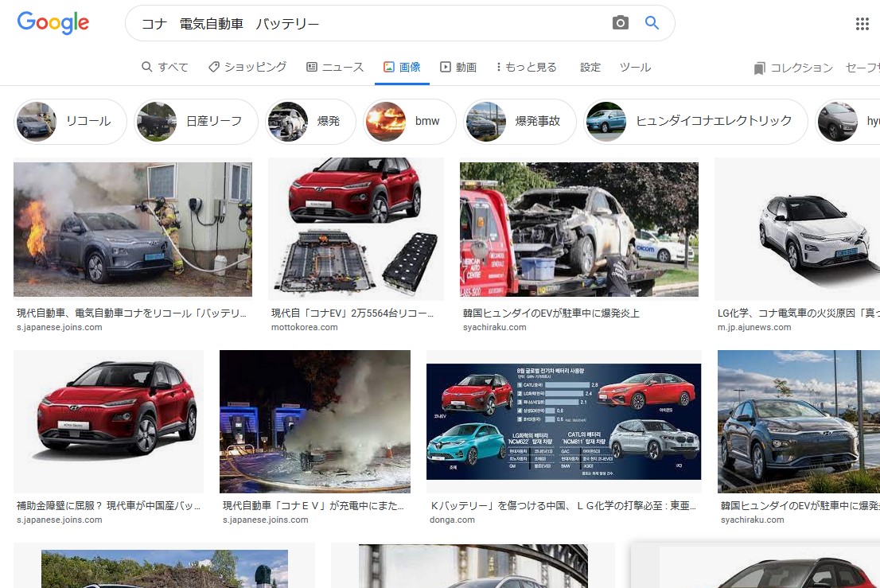
Task: Select the ヒュンダイコナエレクトリック chip
Action: (x=695, y=122)
